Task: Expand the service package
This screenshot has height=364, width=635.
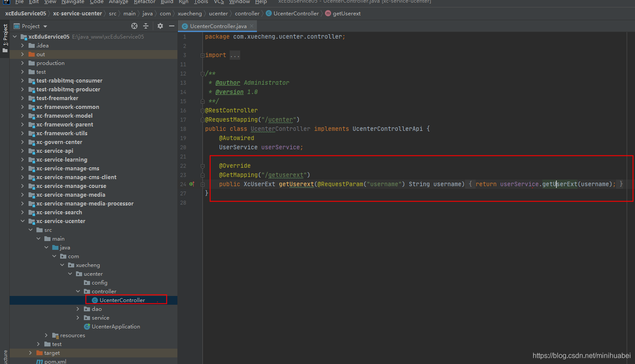Action: [x=78, y=318]
